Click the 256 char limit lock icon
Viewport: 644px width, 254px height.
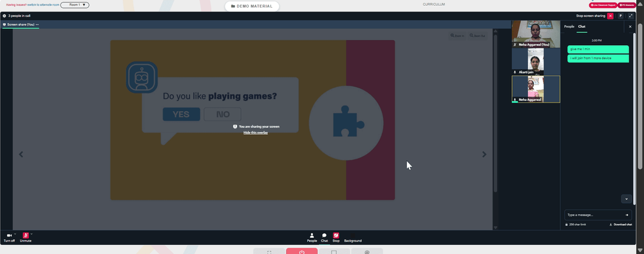pos(566,225)
